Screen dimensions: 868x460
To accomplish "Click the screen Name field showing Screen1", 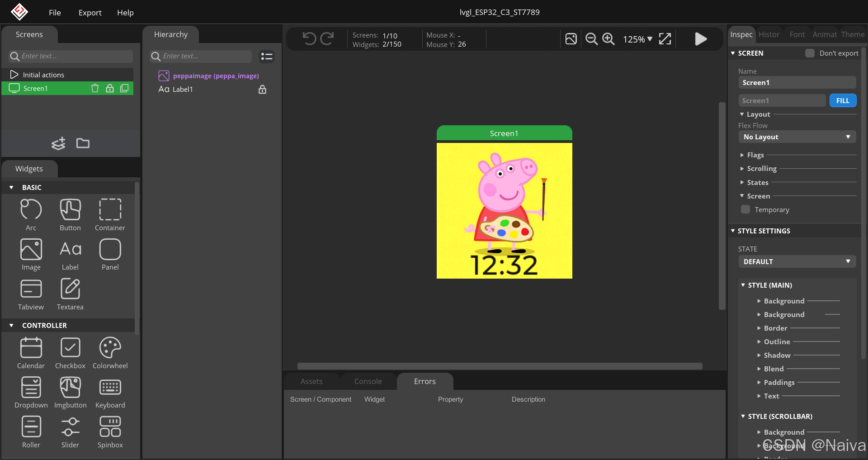I will [797, 82].
